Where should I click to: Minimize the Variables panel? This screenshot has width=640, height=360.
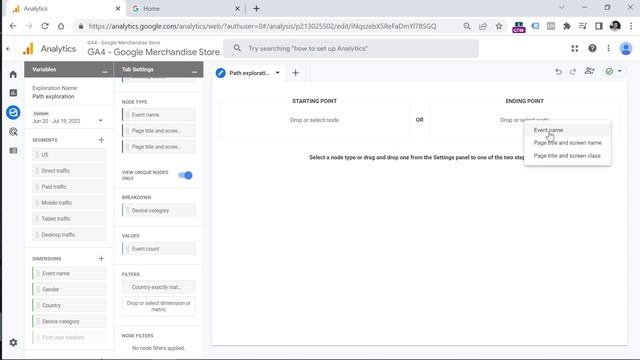click(x=104, y=71)
